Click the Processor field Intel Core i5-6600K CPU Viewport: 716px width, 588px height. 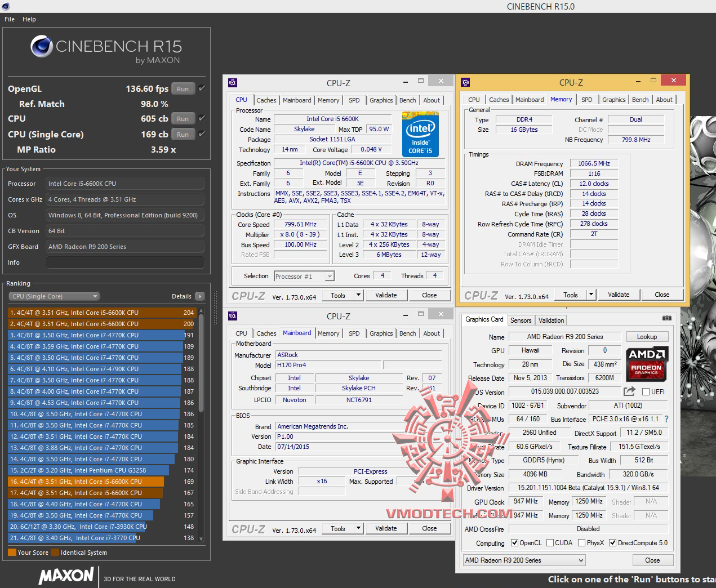tap(125, 184)
